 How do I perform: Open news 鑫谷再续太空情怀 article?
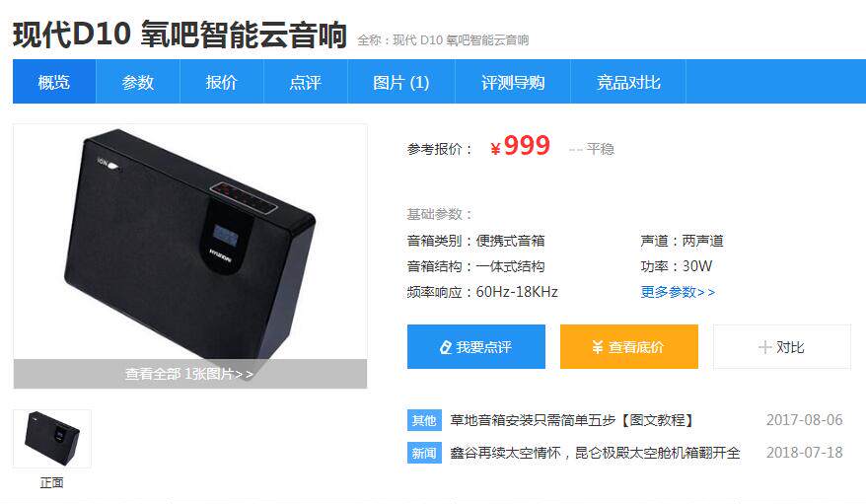(x=595, y=453)
